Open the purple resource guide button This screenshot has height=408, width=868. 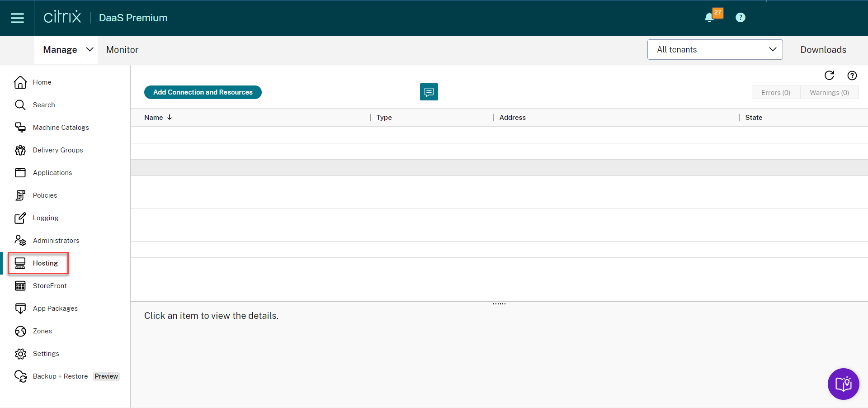point(843,384)
